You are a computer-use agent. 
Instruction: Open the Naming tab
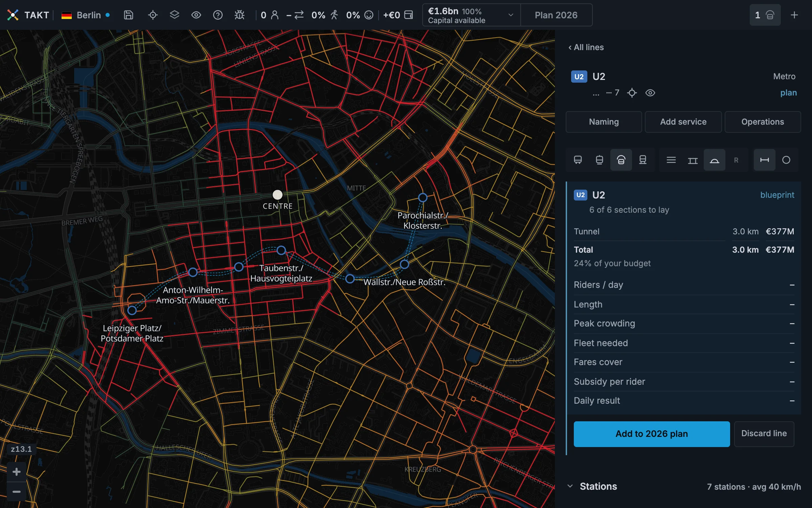pos(604,122)
